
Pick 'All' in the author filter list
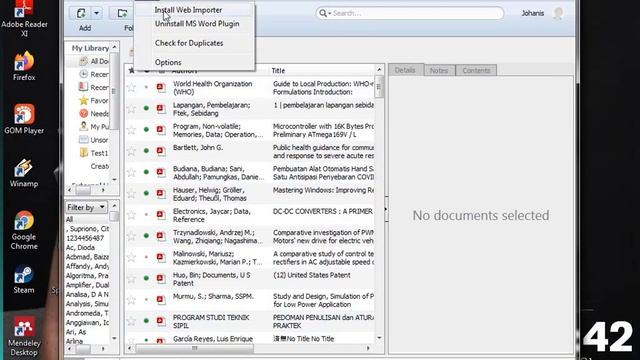tap(69, 219)
